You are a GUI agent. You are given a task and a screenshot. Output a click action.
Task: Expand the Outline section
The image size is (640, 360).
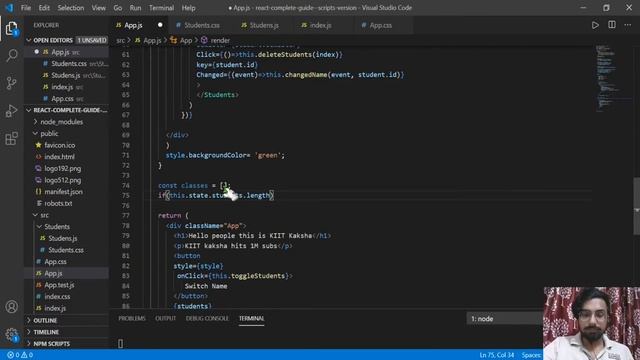click(45, 320)
